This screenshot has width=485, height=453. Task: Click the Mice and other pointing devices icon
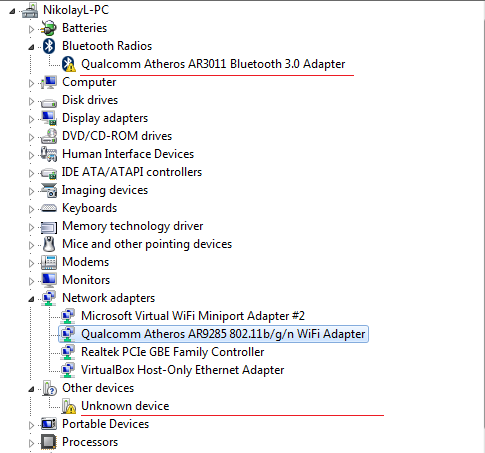pyautogui.click(x=49, y=244)
